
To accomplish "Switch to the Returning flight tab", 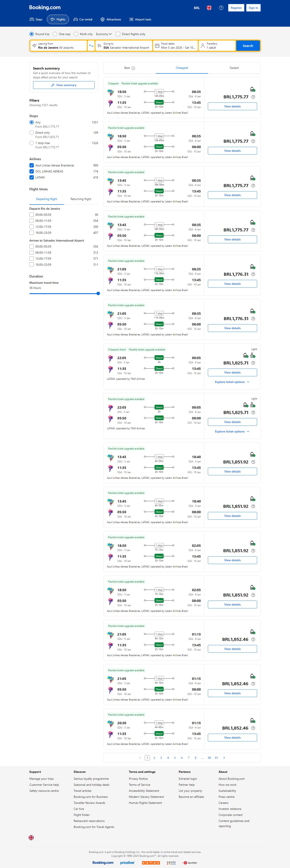I will click(81, 199).
